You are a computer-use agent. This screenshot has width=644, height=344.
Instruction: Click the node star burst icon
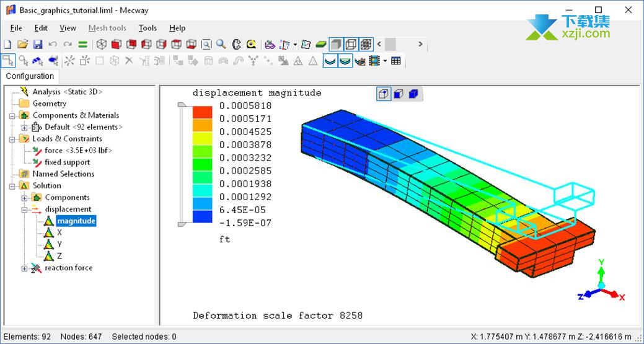point(70,61)
